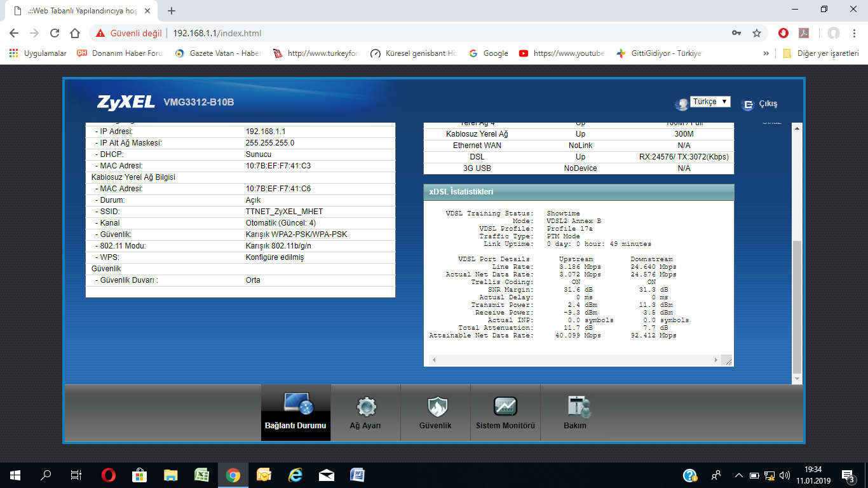Image resolution: width=868 pixels, height=488 pixels.
Task: Select the Web Tabanlı Yapılandırıcı tab
Action: point(81,11)
